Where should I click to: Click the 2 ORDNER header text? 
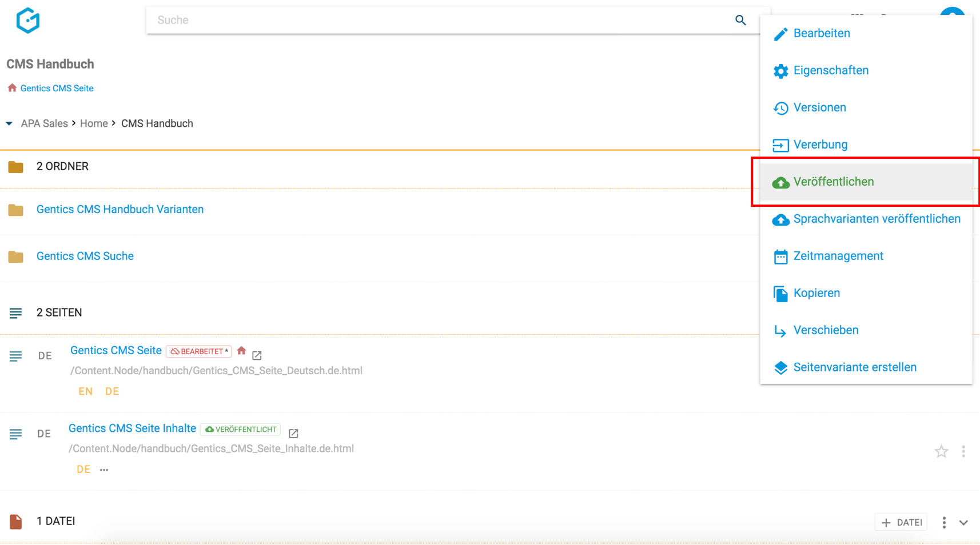62,166
